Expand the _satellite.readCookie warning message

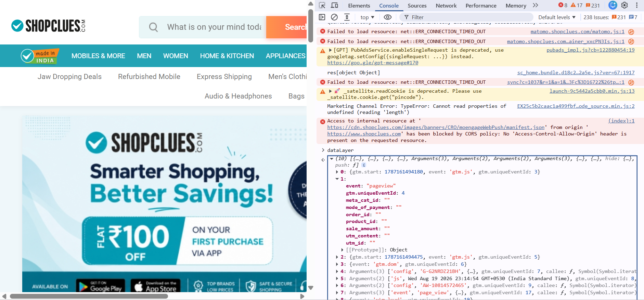pyautogui.click(x=330, y=91)
